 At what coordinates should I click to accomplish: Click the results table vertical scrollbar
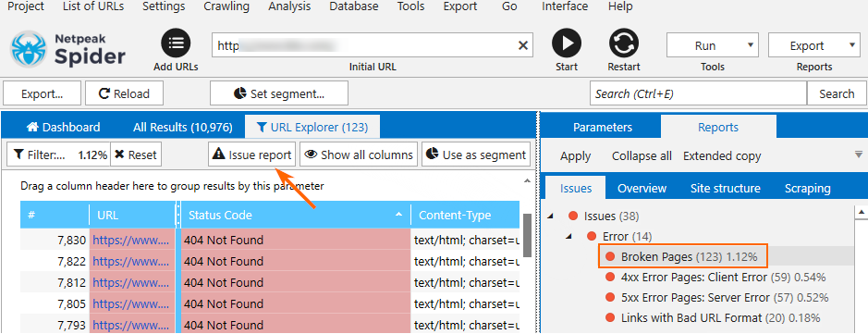[x=527, y=235]
